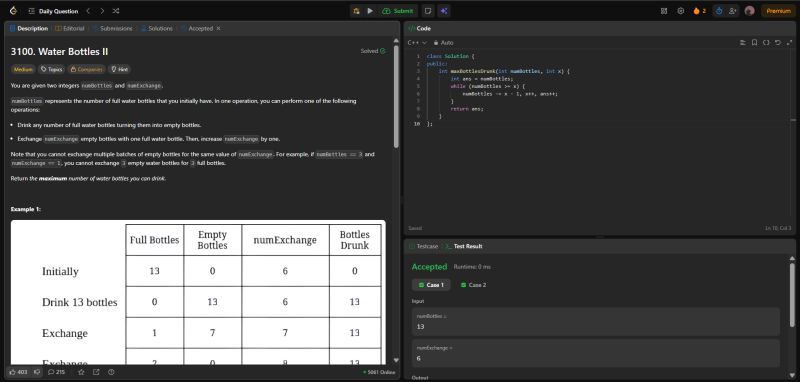This screenshot has width=800, height=382.
Task: Open the help question-mark icon
Action: coord(111,372)
